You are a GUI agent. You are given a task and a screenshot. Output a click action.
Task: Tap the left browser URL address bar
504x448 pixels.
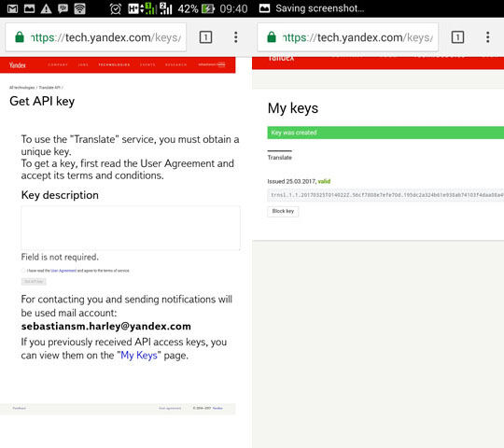pos(96,37)
